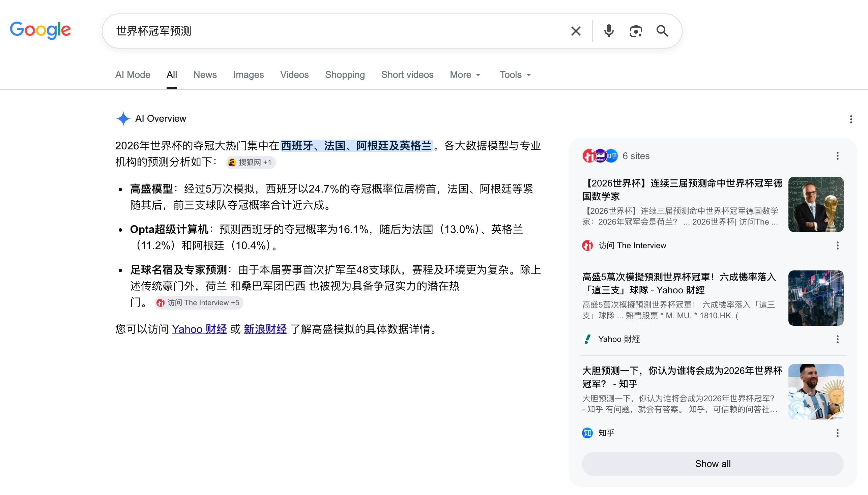Click the 知乎 source name
Image resolution: width=868 pixels, height=495 pixels.
(606, 433)
